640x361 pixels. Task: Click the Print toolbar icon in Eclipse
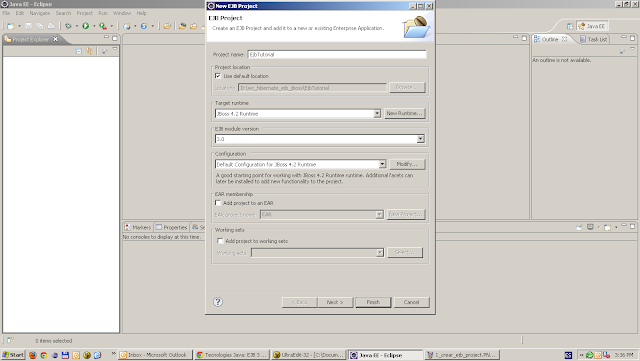[x=51, y=26]
